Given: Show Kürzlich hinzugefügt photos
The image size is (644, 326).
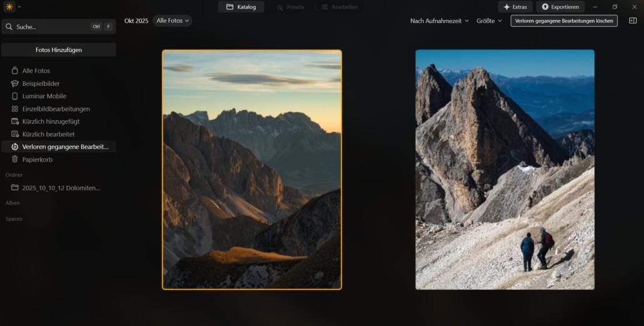Looking at the screenshot, I should click(51, 121).
